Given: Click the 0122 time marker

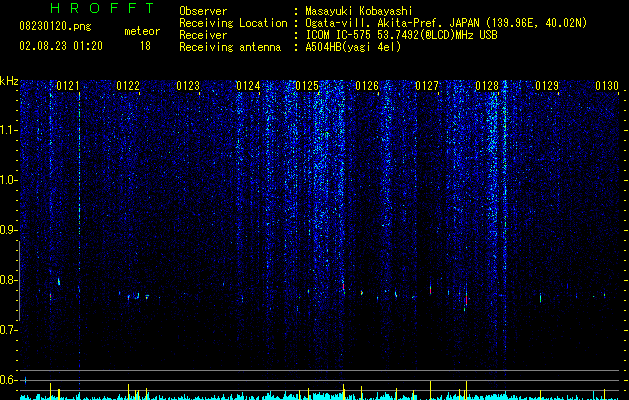Looking at the screenshot, I should click(128, 86).
